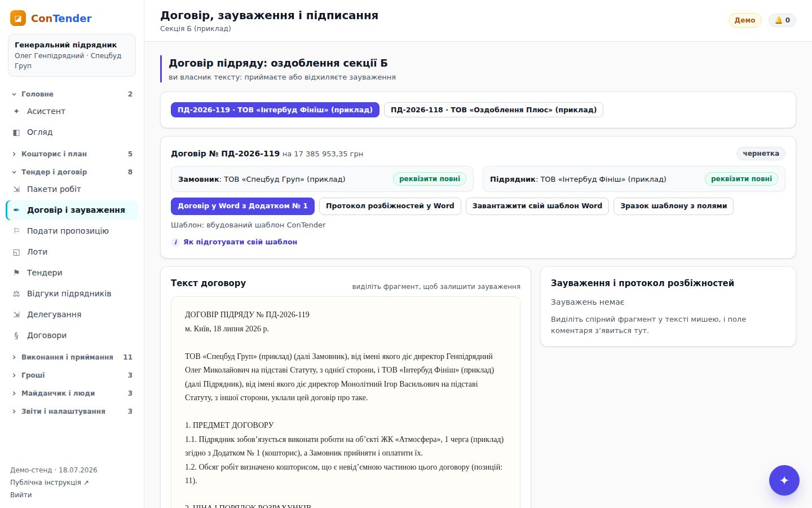
Task: Expand the Кошторис і план section
Action: (72, 154)
